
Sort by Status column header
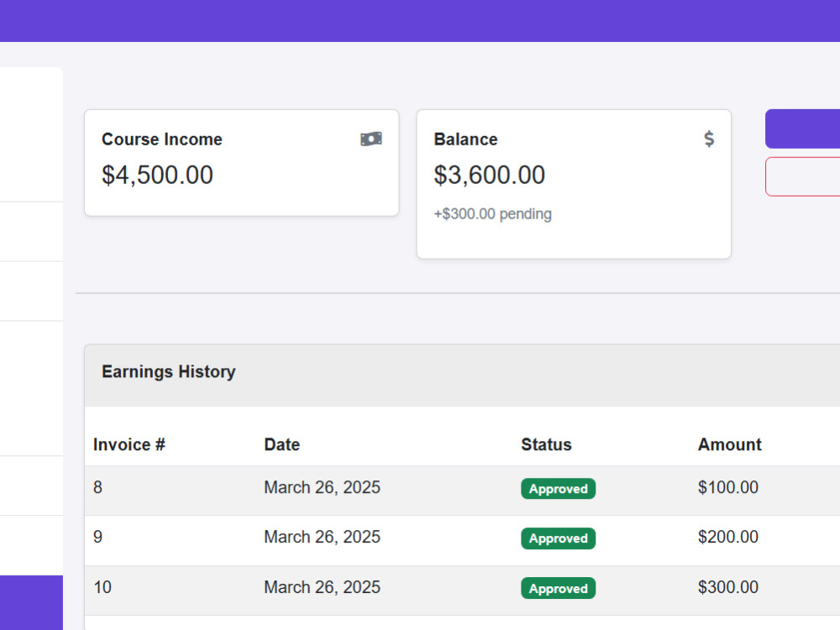(x=547, y=444)
